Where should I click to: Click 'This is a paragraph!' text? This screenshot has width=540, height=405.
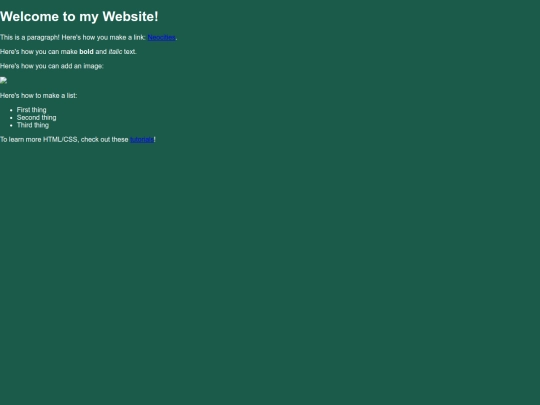click(x=30, y=38)
